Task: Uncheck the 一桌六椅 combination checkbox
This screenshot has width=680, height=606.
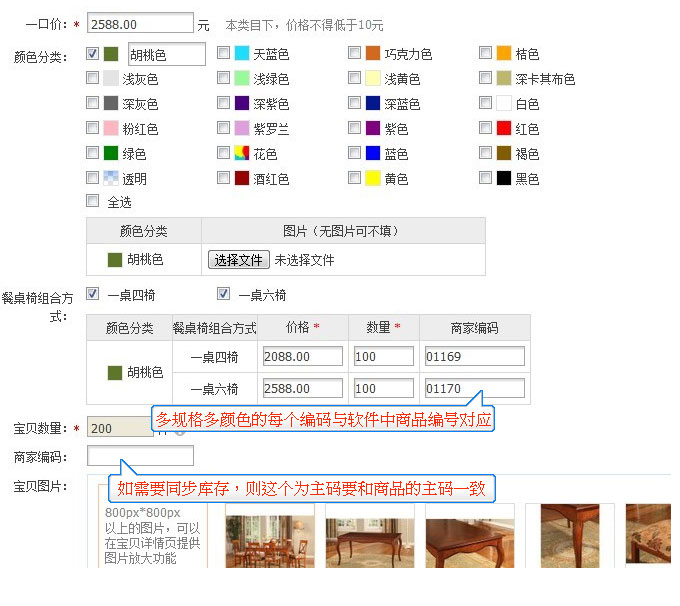Action: [x=224, y=294]
